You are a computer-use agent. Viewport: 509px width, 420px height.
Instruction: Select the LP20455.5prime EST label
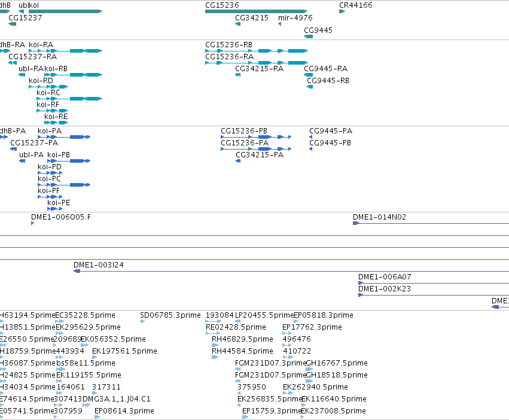pos(264,315)
